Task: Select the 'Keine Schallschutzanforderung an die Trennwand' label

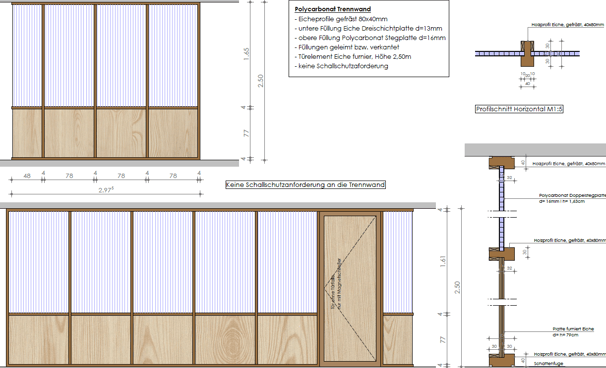Action: [305, 185]
